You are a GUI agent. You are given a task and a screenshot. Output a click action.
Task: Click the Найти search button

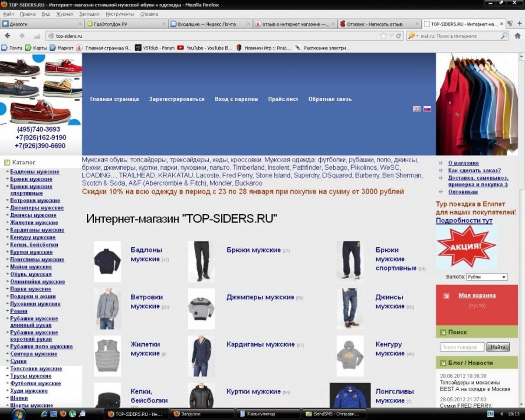pyautogui.click(x=498, y=347)
